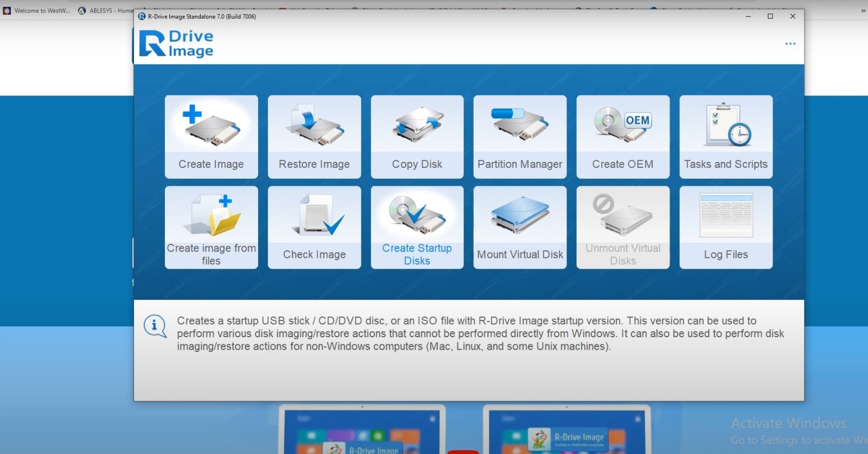View the Log Files tile
The image size is (868, 454).
click(726, 228)
